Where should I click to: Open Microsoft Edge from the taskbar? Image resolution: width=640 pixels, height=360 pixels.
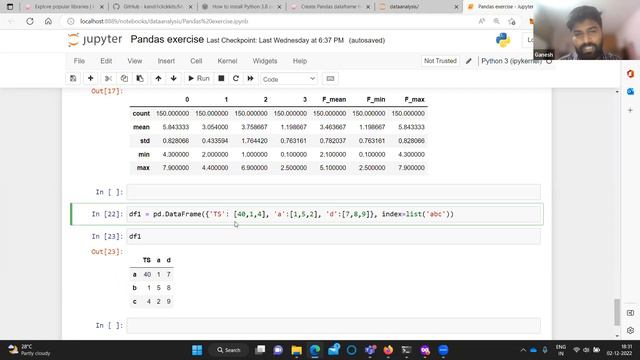(315, 350)
